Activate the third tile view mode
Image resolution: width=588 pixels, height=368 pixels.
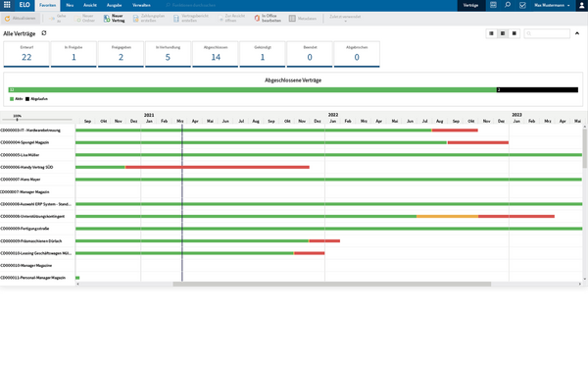[x=514, y=33]
